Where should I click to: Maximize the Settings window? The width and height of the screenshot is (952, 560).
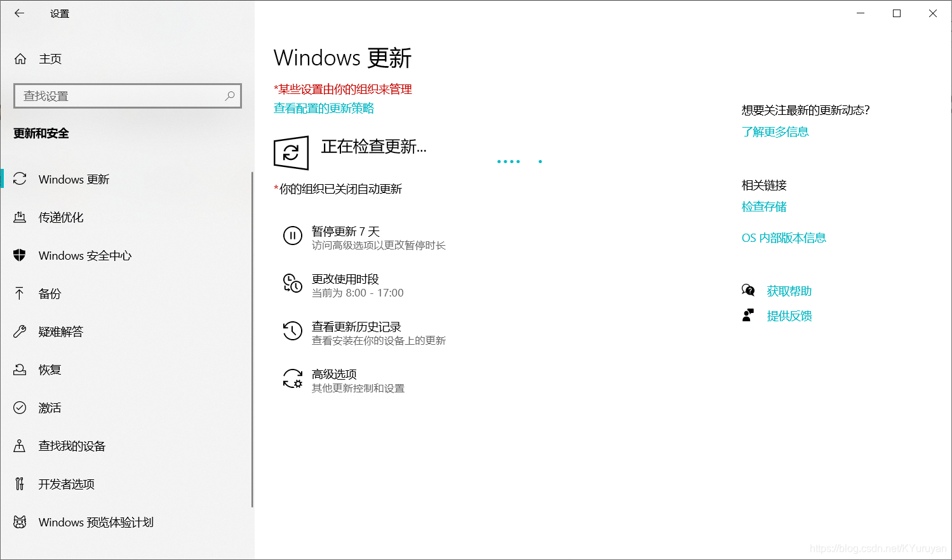(x=897, y=13)
